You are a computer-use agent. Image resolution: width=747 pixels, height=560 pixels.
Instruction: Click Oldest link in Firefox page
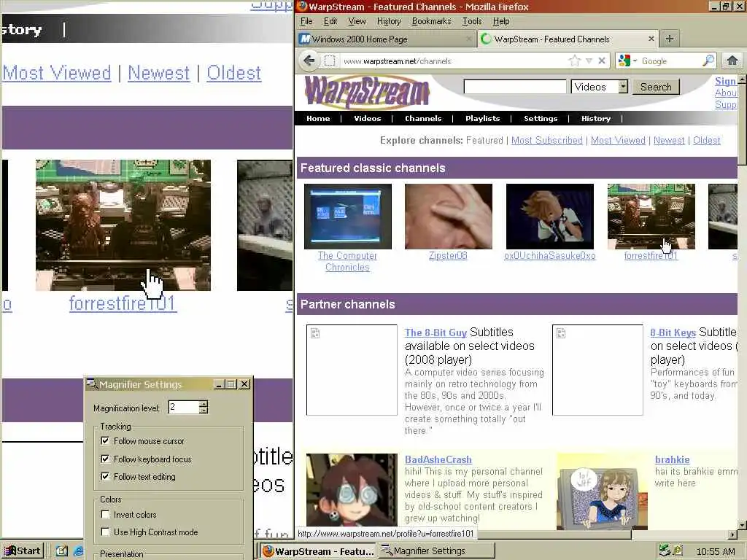[x=706, y=141]
